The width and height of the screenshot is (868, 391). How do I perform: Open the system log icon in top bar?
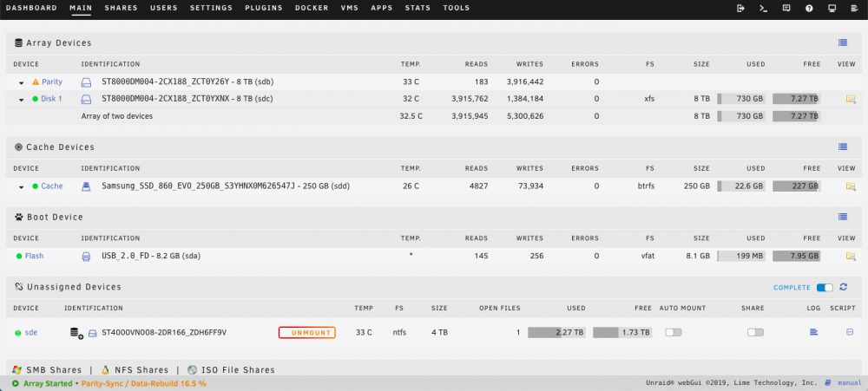pos(853,9)
